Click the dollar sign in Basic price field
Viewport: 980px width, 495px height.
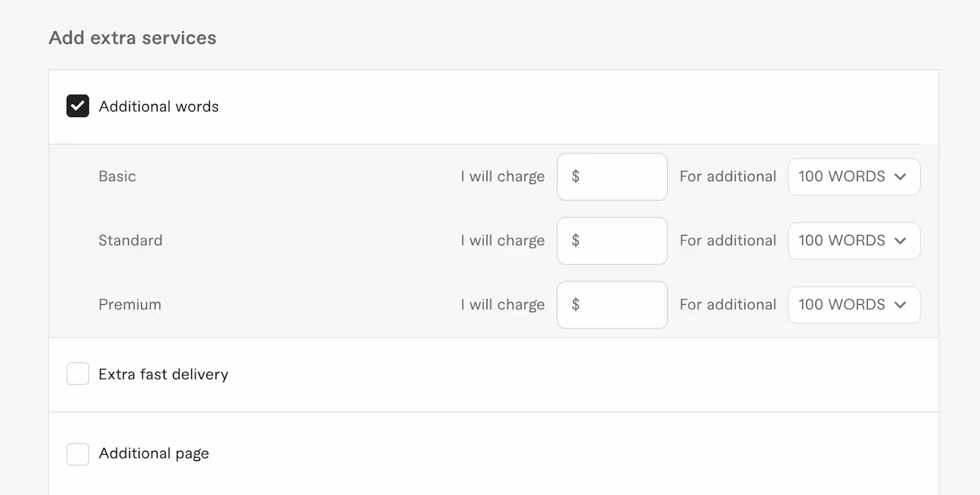click(x=575, y=176)
